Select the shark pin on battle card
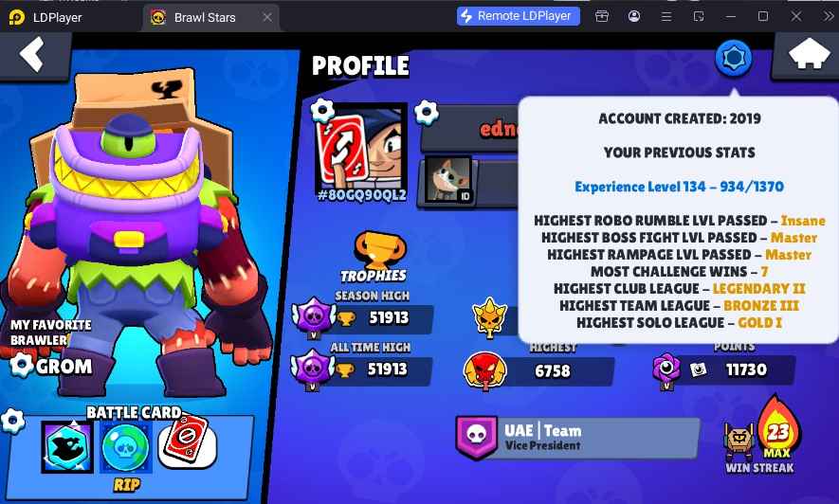Image resolution: width=839 pixels, height=504 pixels. [x=67, y=446]
